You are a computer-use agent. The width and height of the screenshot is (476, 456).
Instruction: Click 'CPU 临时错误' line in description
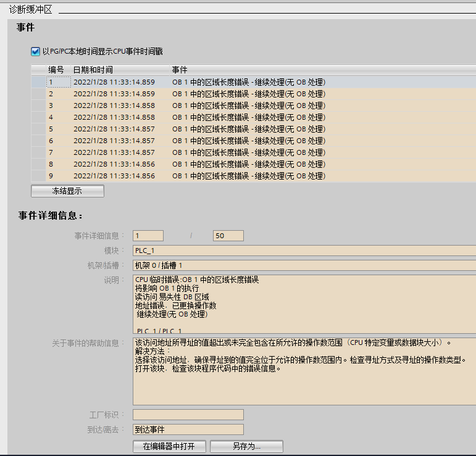point(197,280)
